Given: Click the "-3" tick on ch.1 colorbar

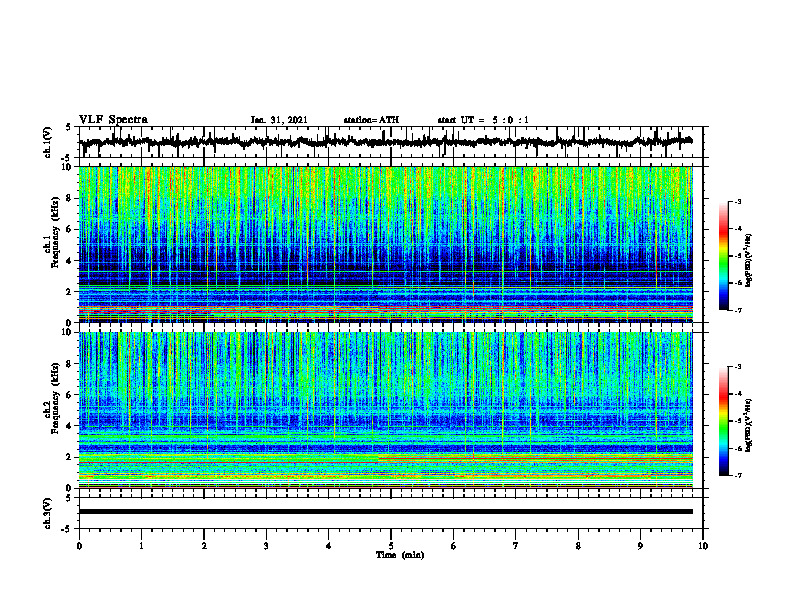Looking at the screenshot, I should click(737, 201).
